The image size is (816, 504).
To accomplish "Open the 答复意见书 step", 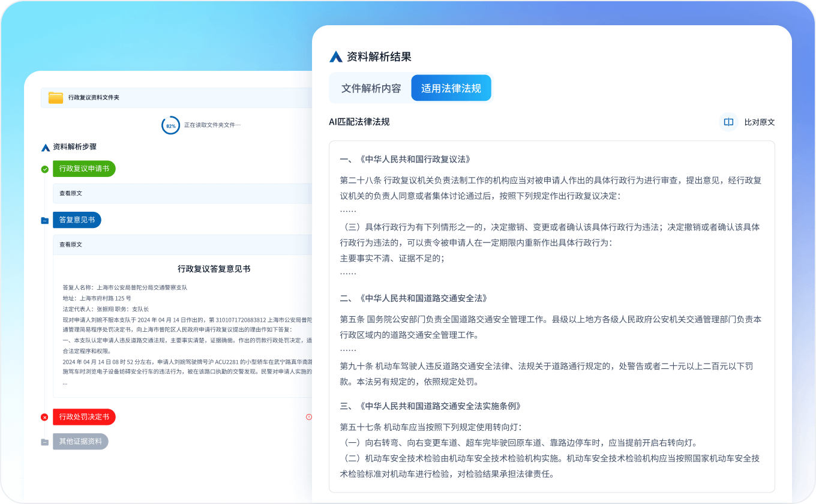I will (77, 220).
